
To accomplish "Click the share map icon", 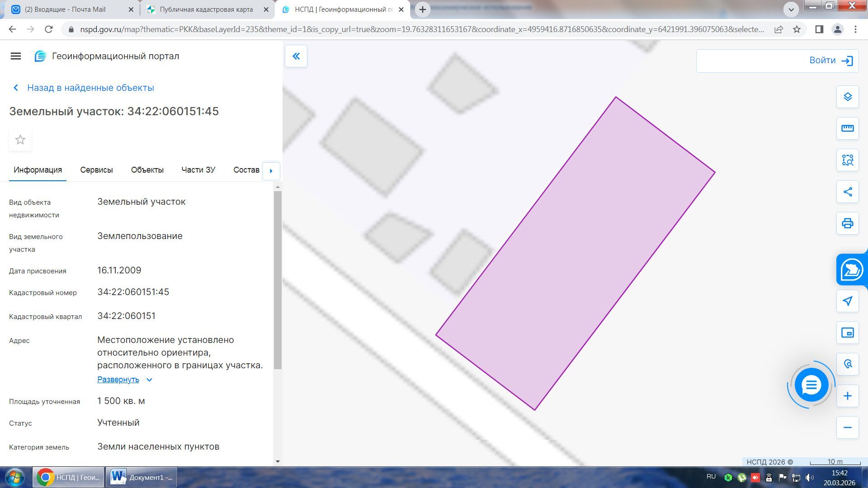I will [847, 192].
